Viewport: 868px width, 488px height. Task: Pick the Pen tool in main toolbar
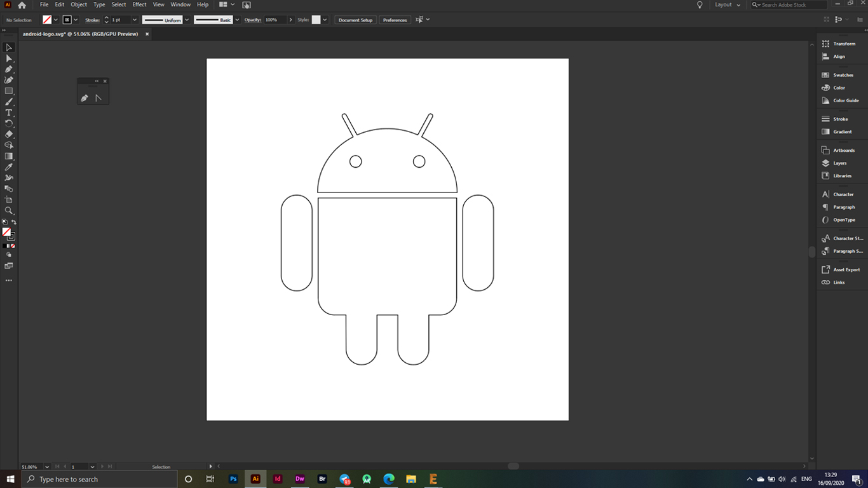tap(9, 69)
